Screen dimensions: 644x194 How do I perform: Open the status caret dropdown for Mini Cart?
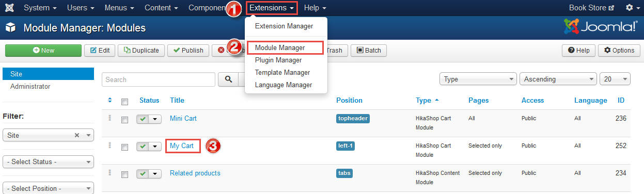tap(155, 119)
